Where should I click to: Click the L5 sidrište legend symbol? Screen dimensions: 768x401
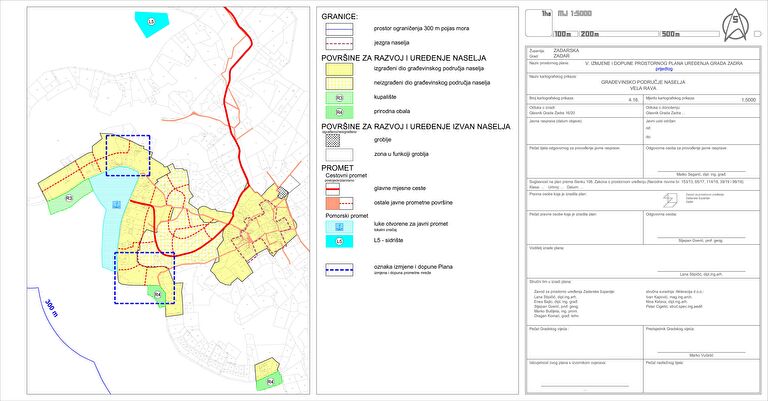pos(339,241)
